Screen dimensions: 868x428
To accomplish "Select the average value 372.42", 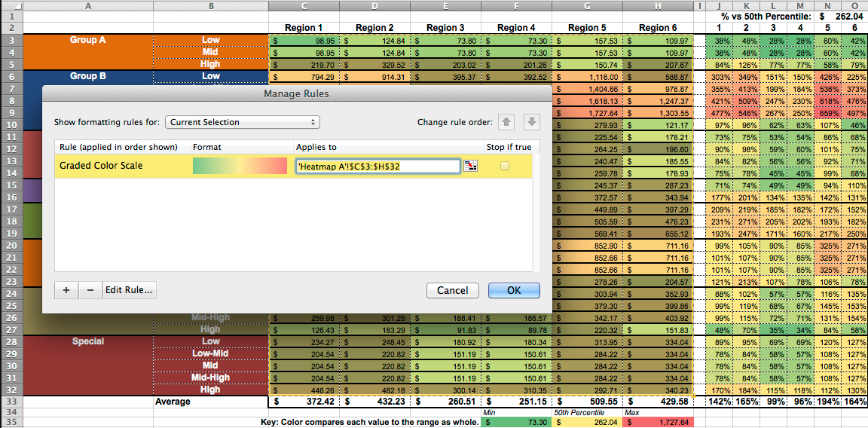I will point(304,402).
